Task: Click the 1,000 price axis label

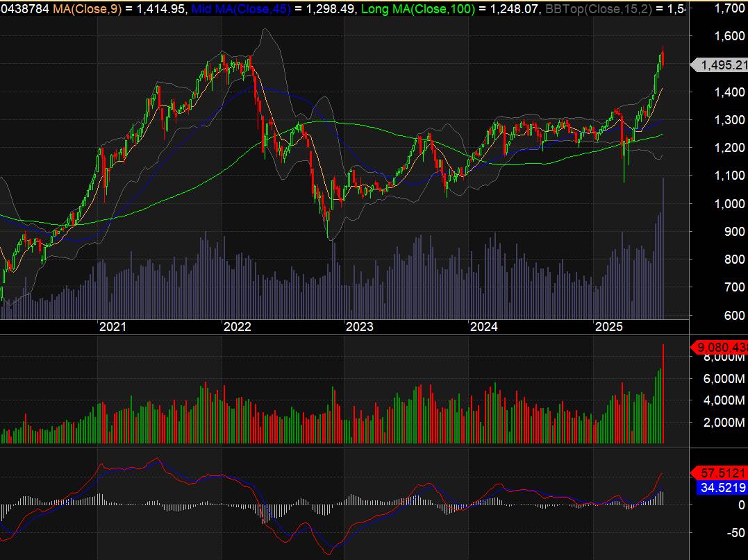Action: (729, 204)
